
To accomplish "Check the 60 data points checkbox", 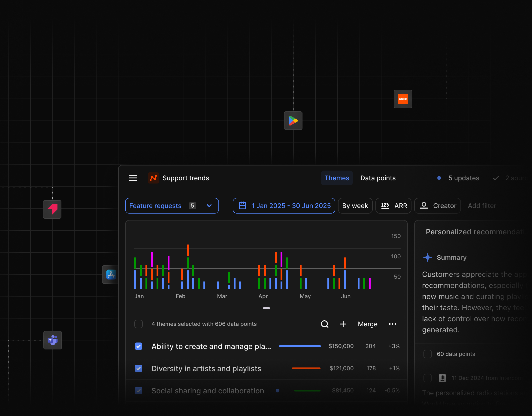I will tap(427, 354).
